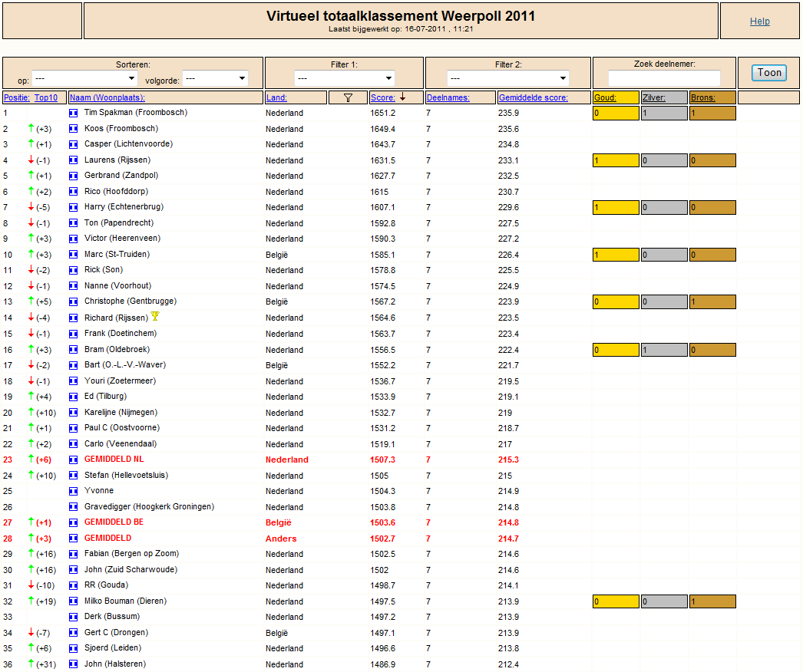This screenshot has width=803, height=672.
Task: Click the trophy icon next to Richard (Rijssen)
Action: tap(155, 316)
